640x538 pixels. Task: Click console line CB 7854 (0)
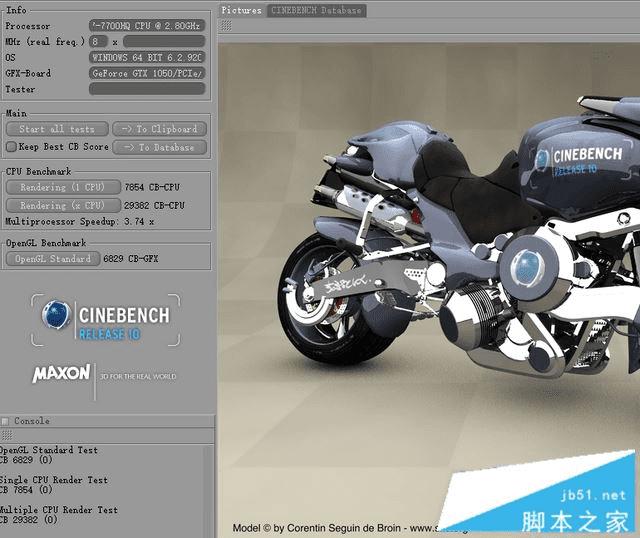26,490
